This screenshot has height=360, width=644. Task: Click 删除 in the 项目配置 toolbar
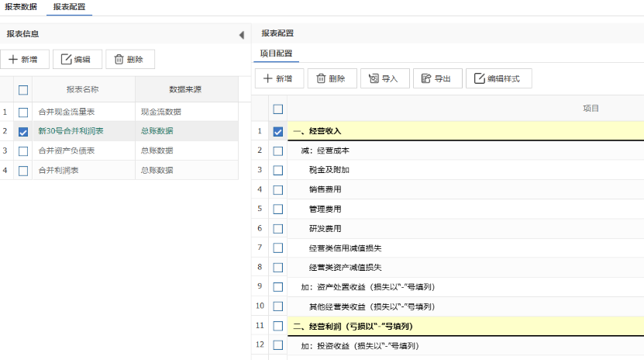tap(332, 78)
